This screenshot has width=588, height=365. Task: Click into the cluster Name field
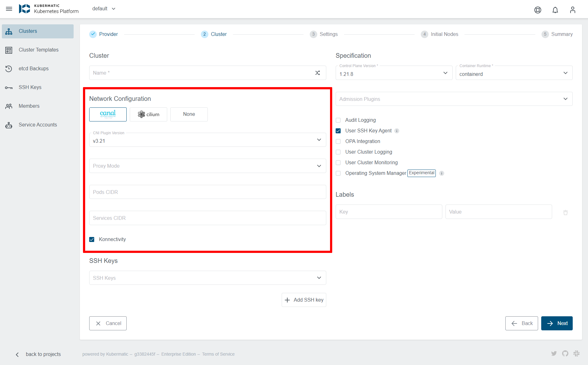tap(187, 73)
